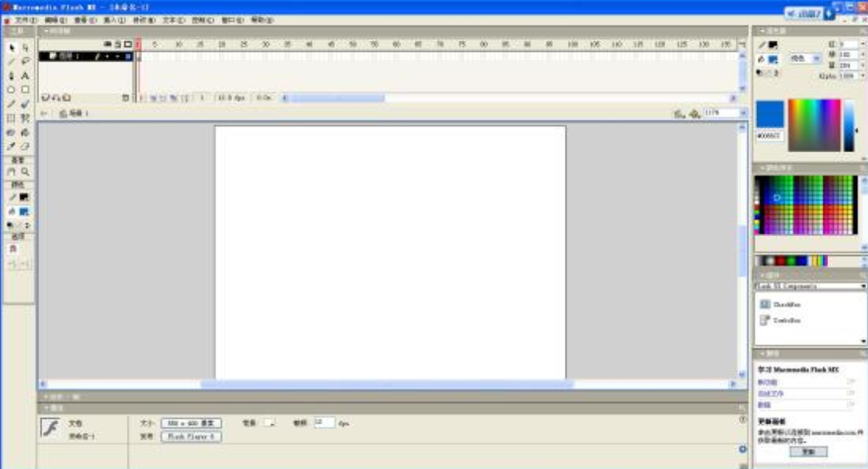Select the Eraser tool
868x469 pixels.
[x=26, y=146]
